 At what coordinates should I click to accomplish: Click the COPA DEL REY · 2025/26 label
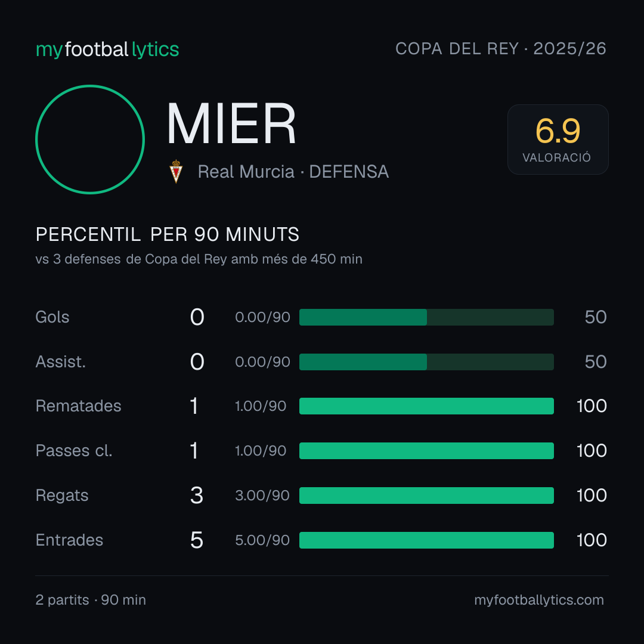coord(501,49)
